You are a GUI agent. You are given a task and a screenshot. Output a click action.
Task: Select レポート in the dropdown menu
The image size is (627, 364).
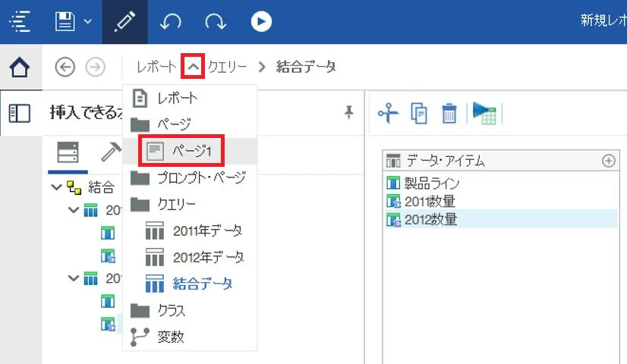coord(190,98)
